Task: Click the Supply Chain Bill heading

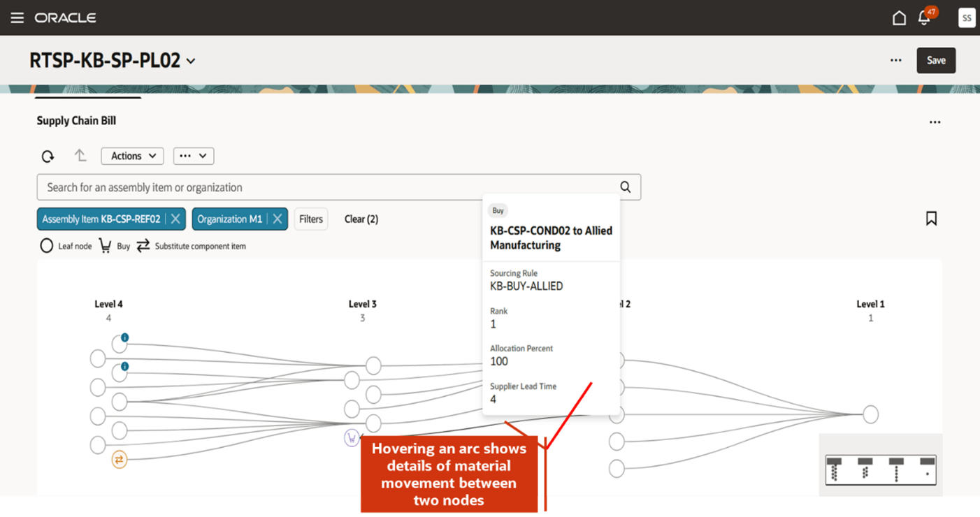Action: coord(76,121)
